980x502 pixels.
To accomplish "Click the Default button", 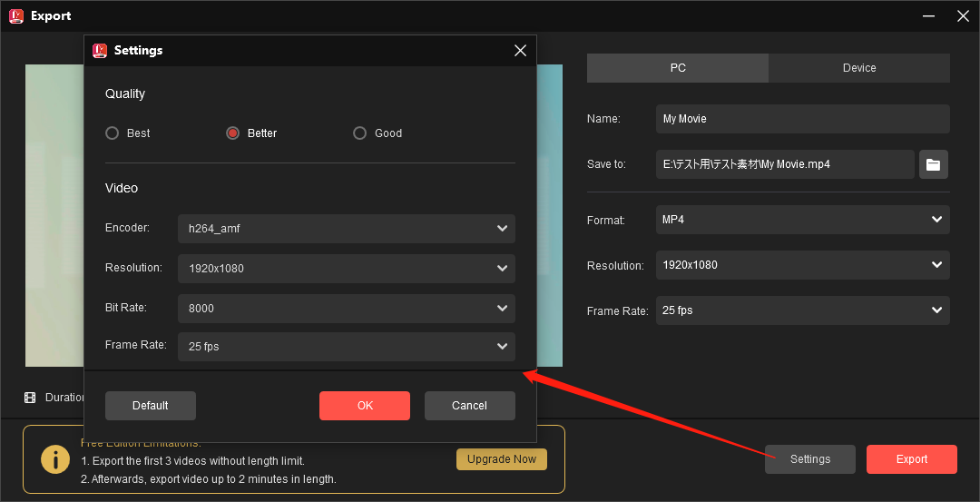I will [x=151, y=406].
